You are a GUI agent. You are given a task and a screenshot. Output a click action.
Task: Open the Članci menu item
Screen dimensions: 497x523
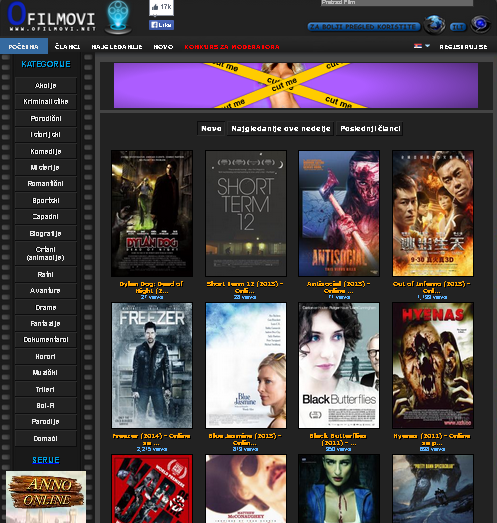pyautogui.click(x=67, y=47)
